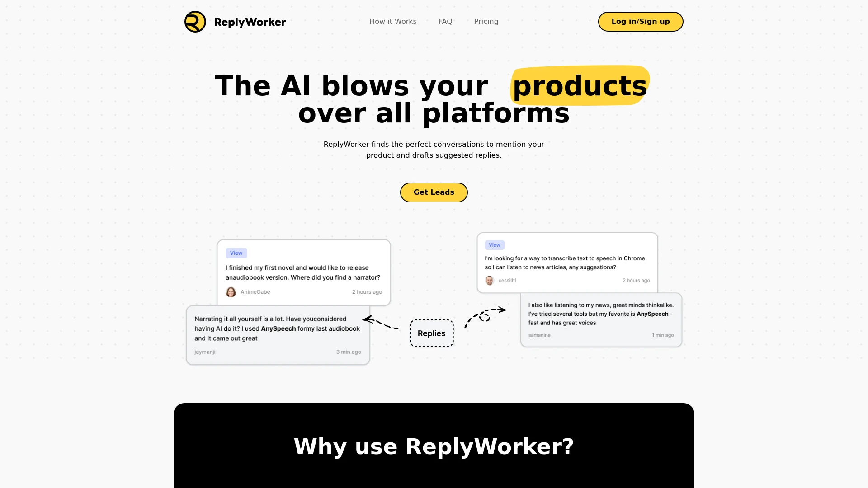Click the jaymanji username link
The height and width of the screenshot is (488, 868).
click(x=204, y=352)
